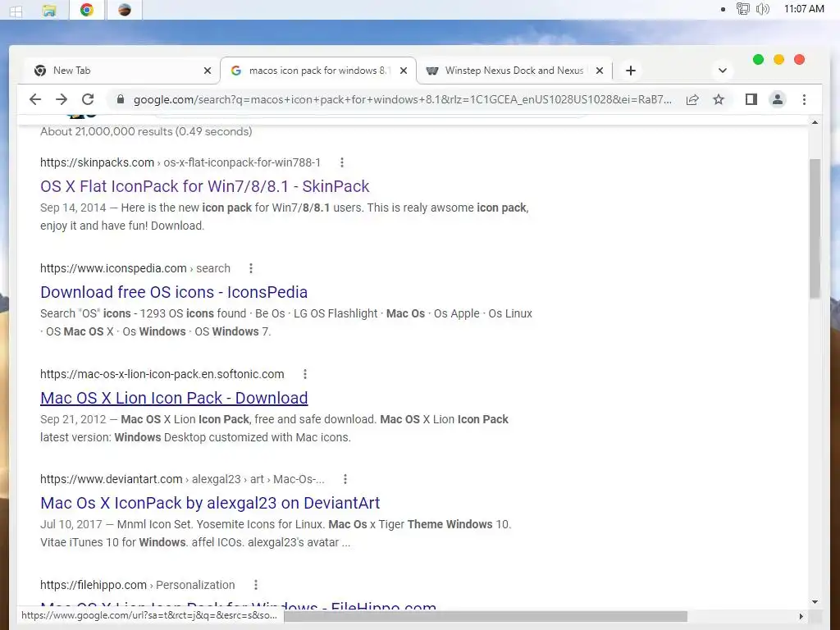Share this page using the share icon
The height and width of the screenshot is (630, 840).
(x=692, y=99)
